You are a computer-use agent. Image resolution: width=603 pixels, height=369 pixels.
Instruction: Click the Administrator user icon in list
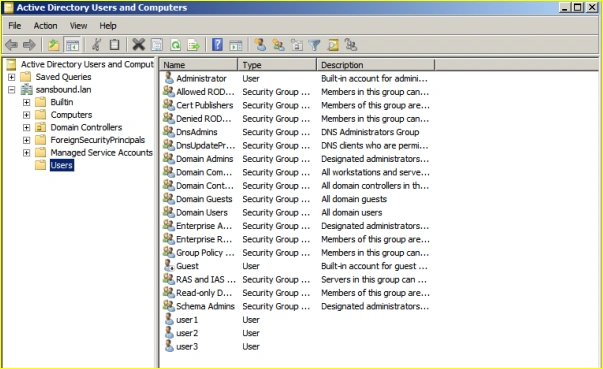pos(169,78)
